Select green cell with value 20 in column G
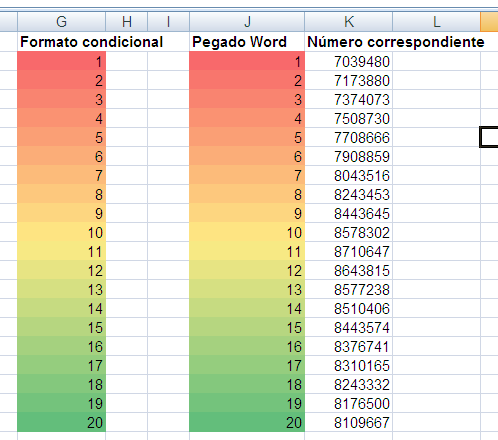 coord(61,422)
